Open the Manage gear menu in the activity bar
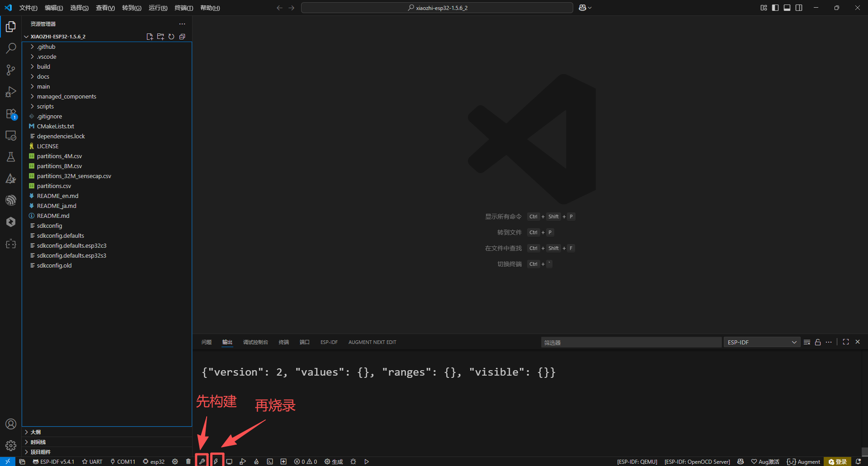The height and width of the screenshot is (466, 868). (x=11, y=446)
